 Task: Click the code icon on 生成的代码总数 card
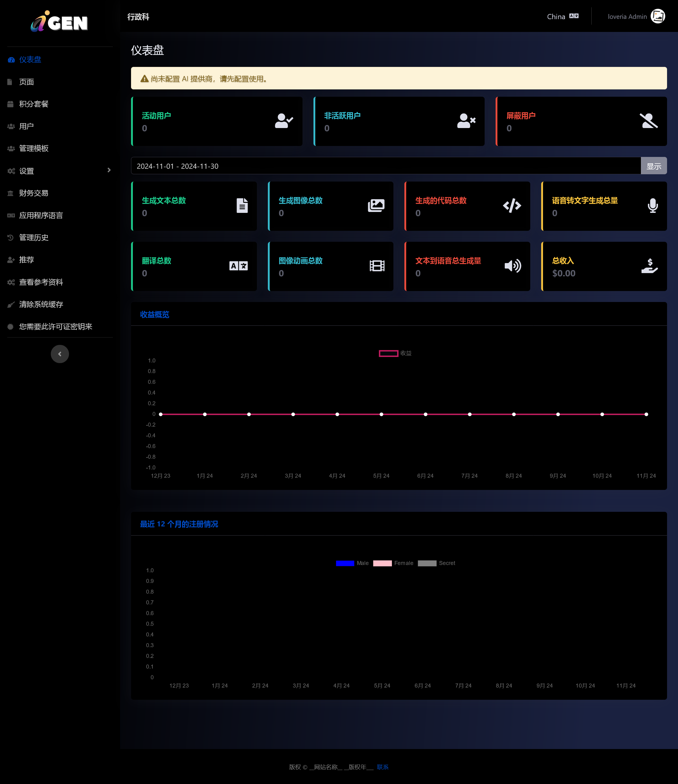click(512, 206)
